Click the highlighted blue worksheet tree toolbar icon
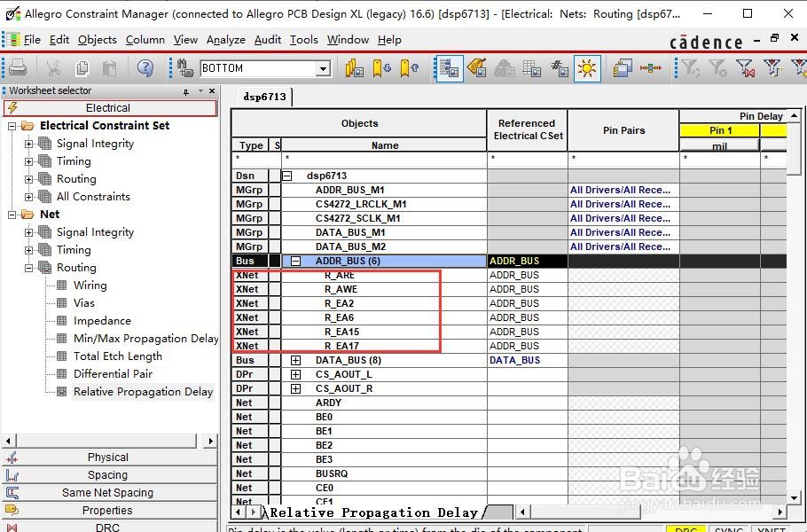807x532 pixels. 449,68
